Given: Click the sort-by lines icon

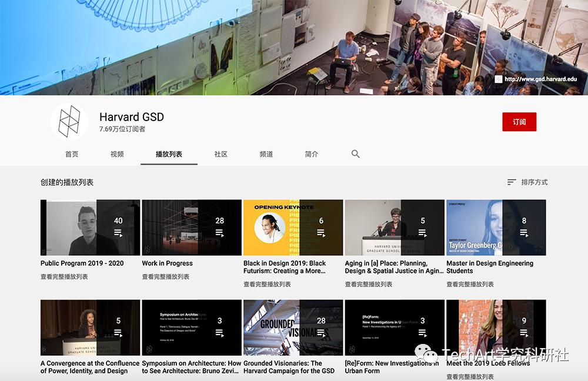Looking at the screenshot, I should 512,182.
